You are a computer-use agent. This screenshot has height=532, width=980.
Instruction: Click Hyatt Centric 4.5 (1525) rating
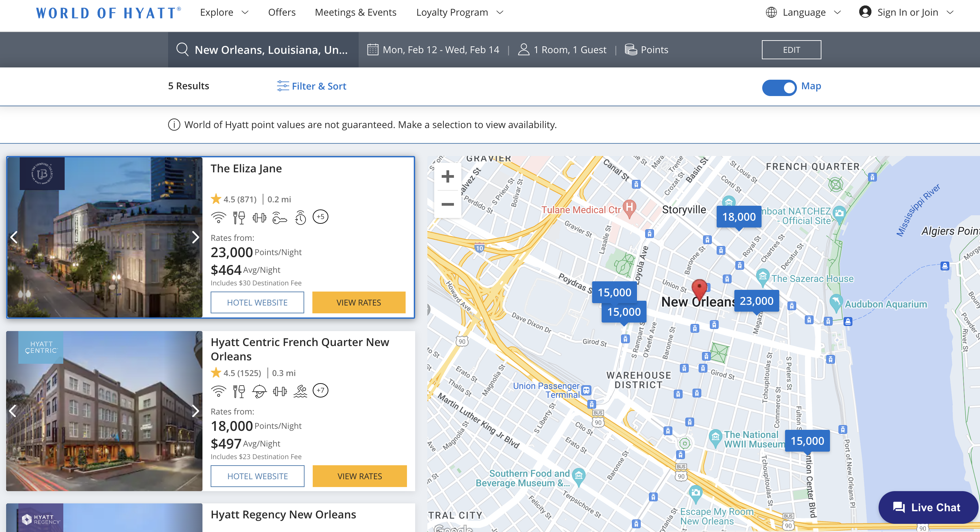[x=236, y=373]
